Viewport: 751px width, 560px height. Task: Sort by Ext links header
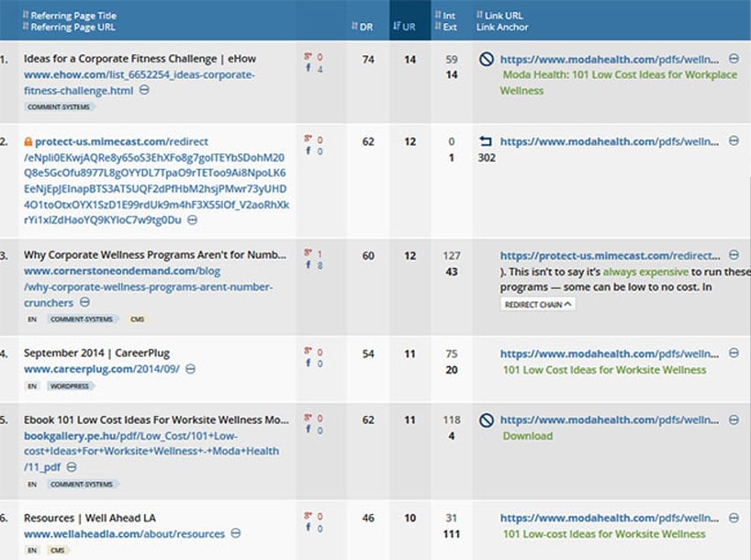coord(445,27)
